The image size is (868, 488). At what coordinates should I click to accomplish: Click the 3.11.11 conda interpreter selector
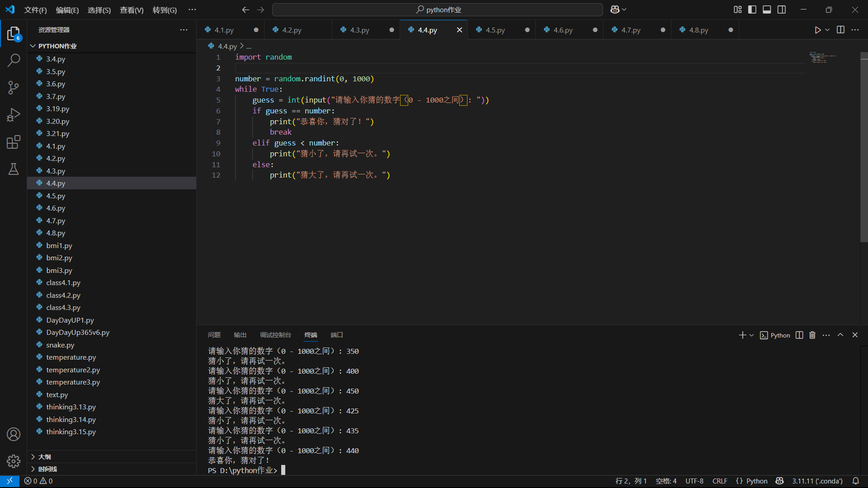(x=817, y=481)
